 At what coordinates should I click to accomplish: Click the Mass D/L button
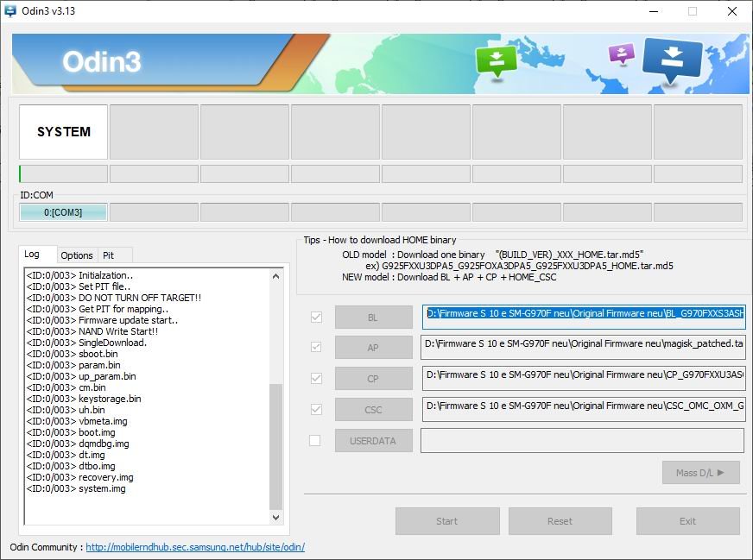click(700, 473)
